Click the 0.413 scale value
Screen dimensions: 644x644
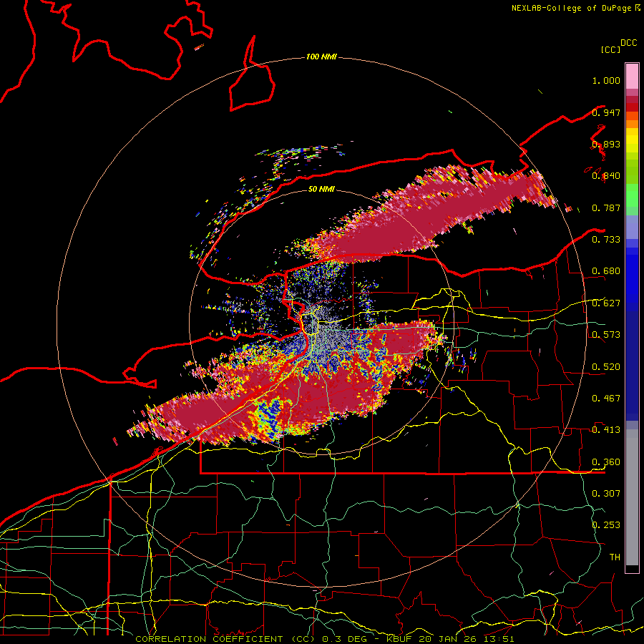point(606,429)
